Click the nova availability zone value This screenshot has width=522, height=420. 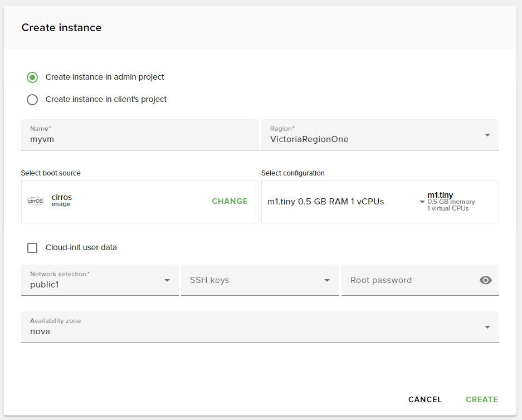click(x=40, y=332)
